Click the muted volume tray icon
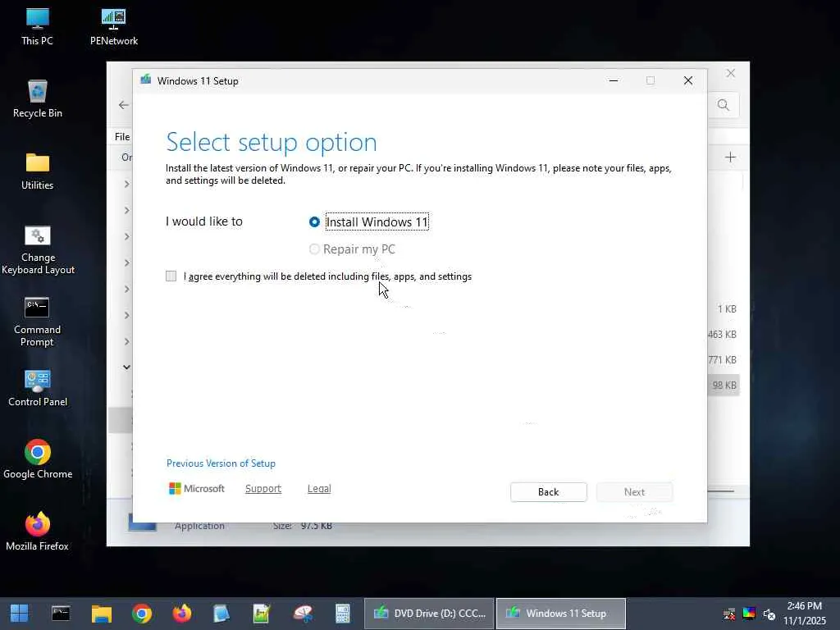Screen dimensions: 840x630 [769, 614]
